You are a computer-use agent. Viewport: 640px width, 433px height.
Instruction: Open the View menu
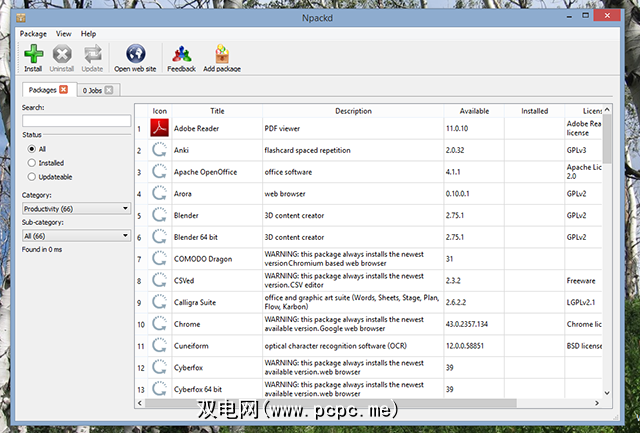[64, 34]
